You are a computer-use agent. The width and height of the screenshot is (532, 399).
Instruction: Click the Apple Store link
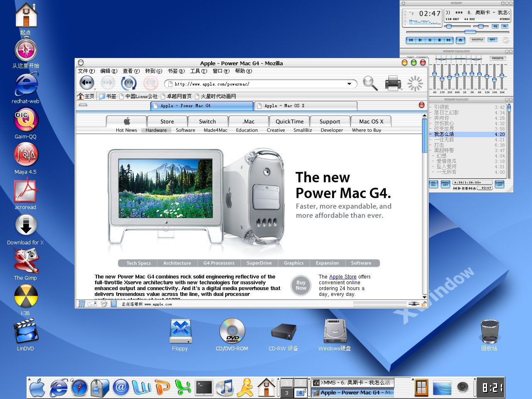343,276
